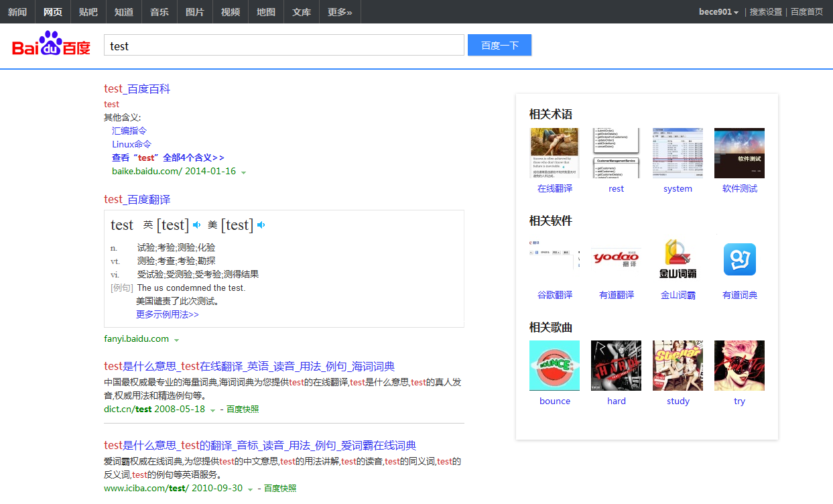Open the hard song album cover
The width and height of the screenshot is (833, 504).
point(616,365)
